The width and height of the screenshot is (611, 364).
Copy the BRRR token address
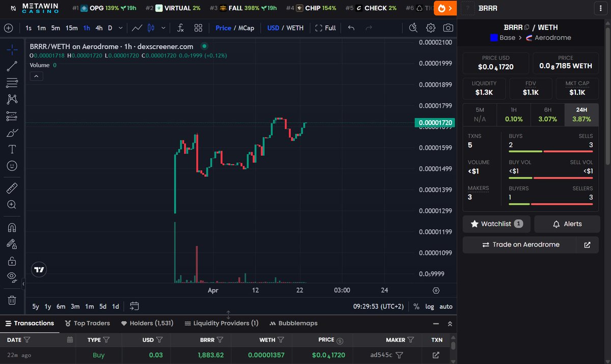(x=527, y=27)
